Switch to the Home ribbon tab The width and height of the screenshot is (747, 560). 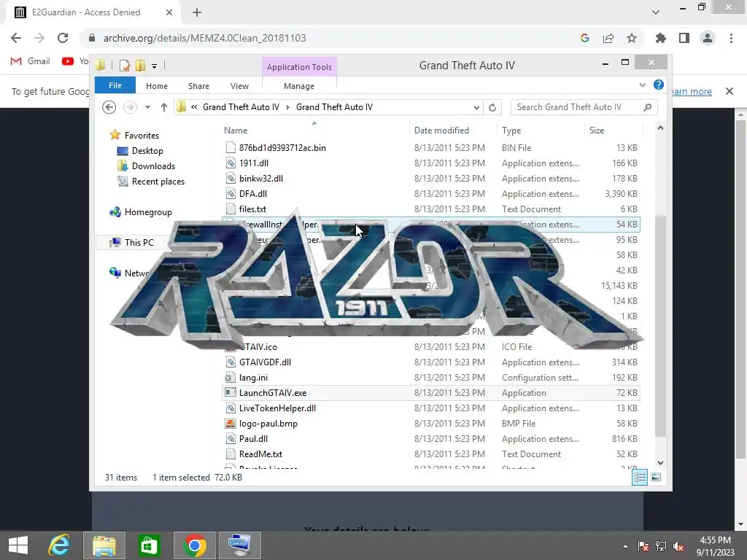[157, 86]
